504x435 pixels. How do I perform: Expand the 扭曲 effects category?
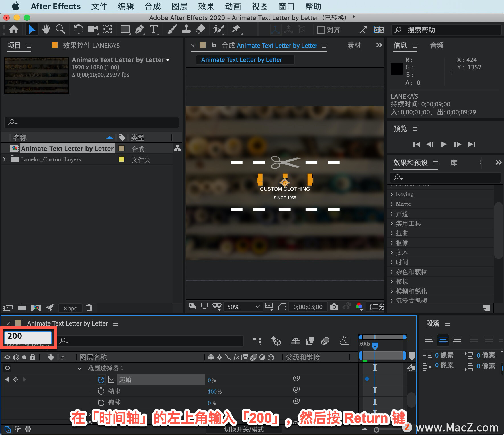(x=392, y=233)
